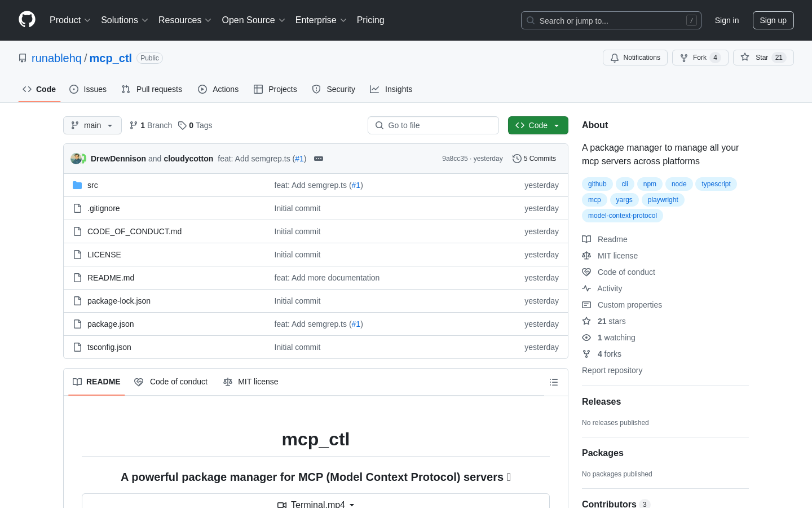Screen dimensions: 812x508
Task: Open Notifications bell button
Action: click(635, 58)
